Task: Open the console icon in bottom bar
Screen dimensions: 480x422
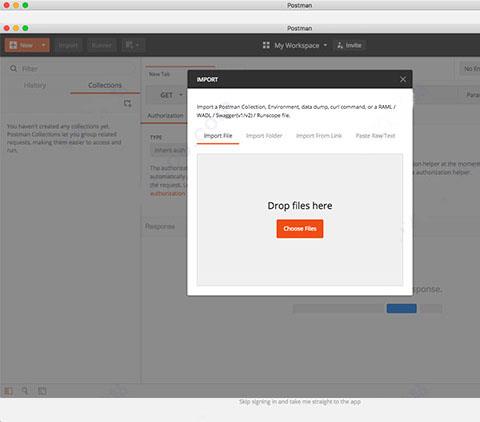Action: pyautogui.click(x=42, y=391)
